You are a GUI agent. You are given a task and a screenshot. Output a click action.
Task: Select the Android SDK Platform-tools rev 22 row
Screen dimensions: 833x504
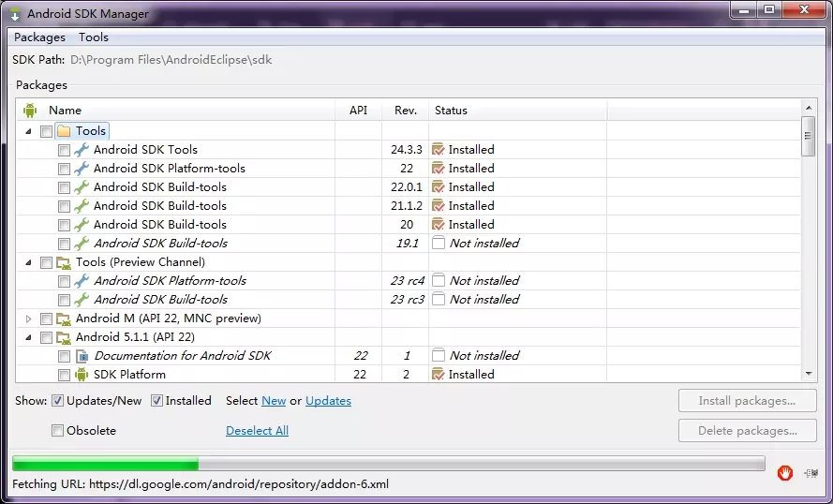[x=408, y=169]
